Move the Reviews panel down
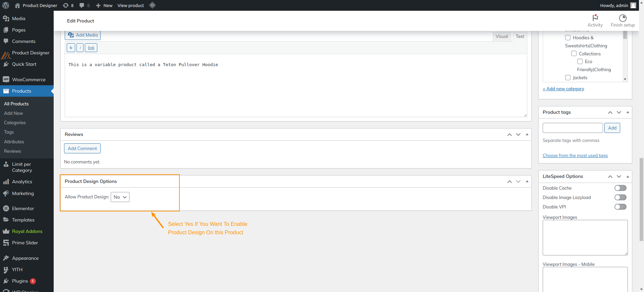This screenshot has height=292, width=644. tap(518, 135)
